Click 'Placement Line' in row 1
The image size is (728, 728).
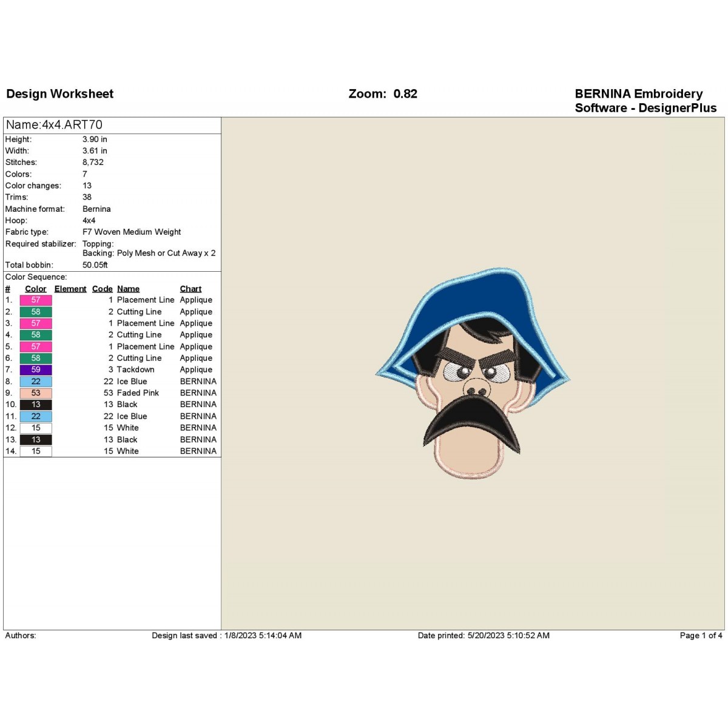[x=146, y=300]
